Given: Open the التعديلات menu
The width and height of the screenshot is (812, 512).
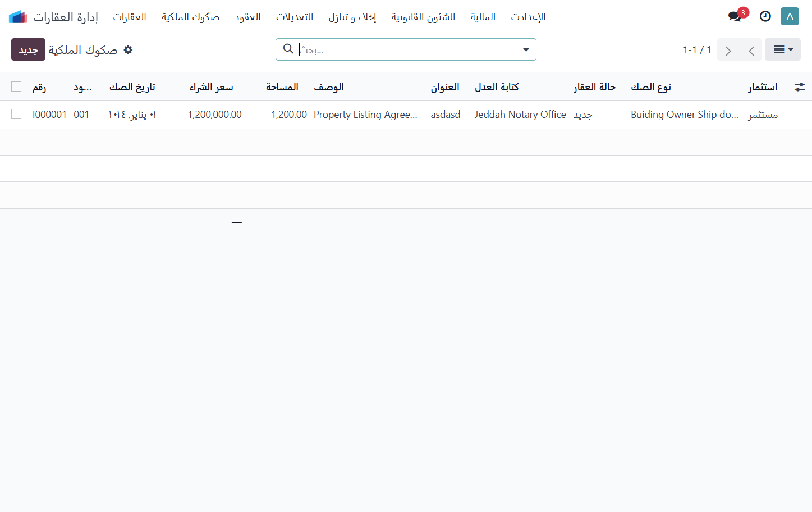Looking at the screenshot, I should pos(295,17).
